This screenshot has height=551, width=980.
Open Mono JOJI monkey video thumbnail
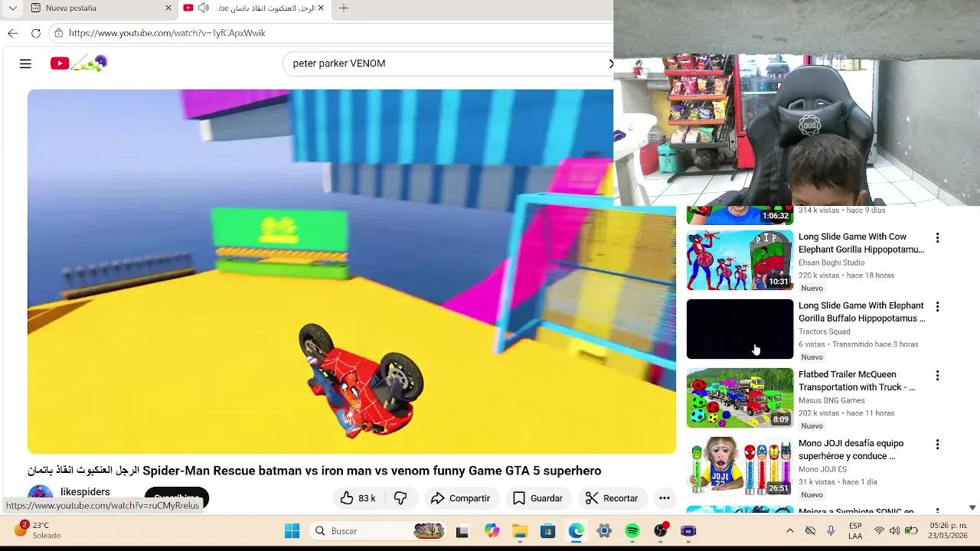(x=740, y=467)
